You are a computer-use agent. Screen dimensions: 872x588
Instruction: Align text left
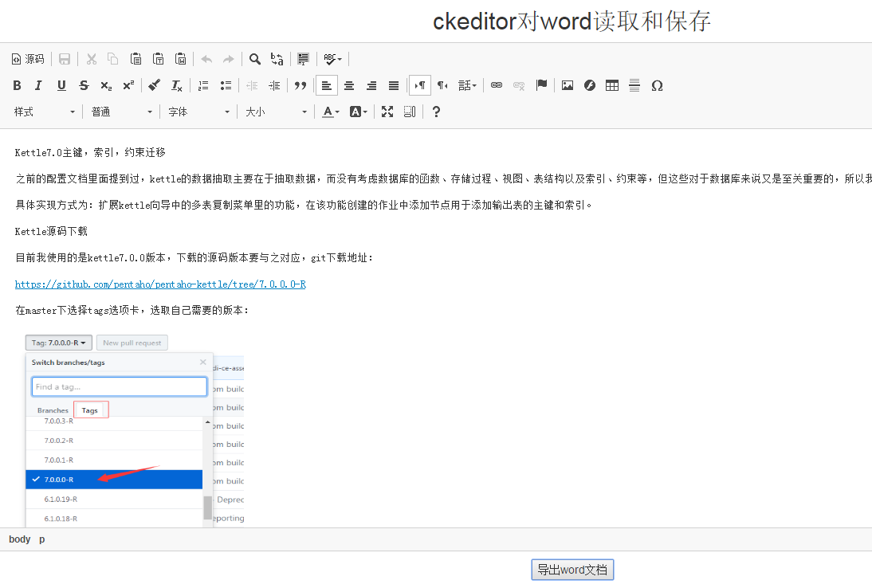(x=327, y=85)
